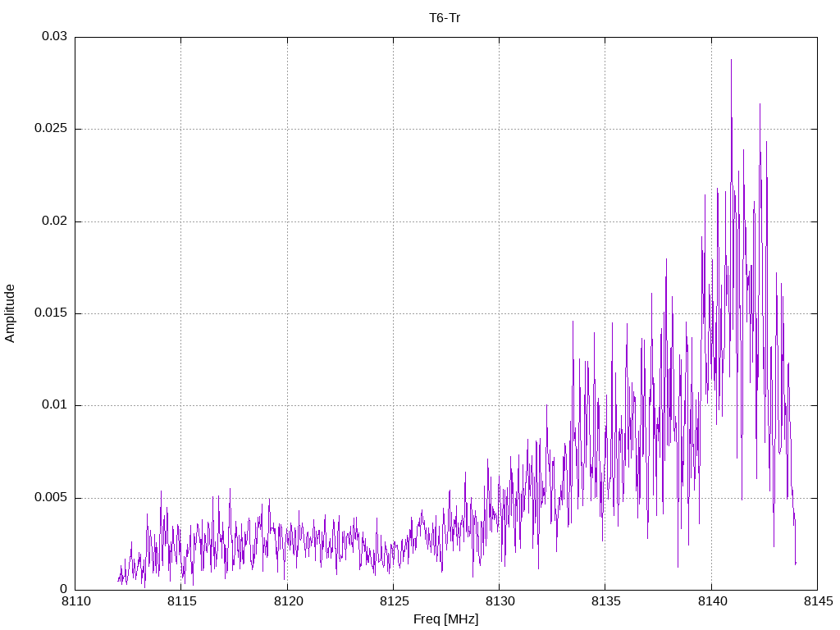The image size is (840, 630).
Task: Click the 8140 x-axis tick label
Action: pos(713,601)
